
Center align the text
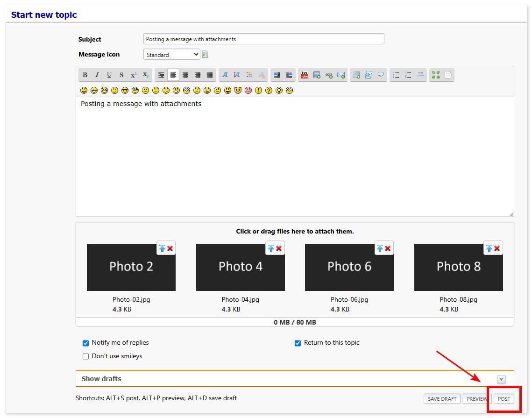(x=185, y=75)
